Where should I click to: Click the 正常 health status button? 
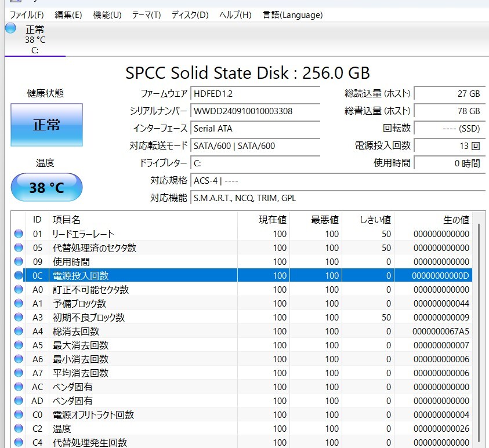click(47, 125)
